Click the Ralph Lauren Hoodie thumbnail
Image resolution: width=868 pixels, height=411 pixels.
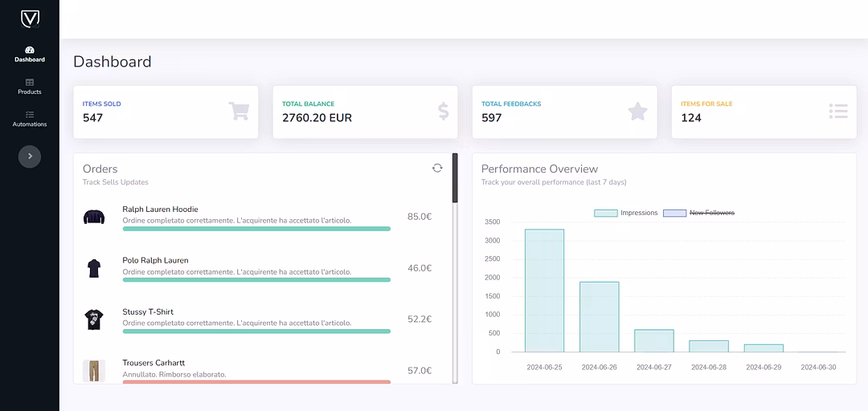point(94,217)
